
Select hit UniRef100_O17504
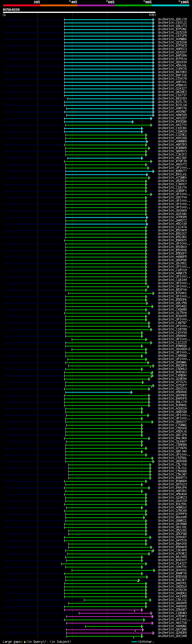tap(172, 313)
